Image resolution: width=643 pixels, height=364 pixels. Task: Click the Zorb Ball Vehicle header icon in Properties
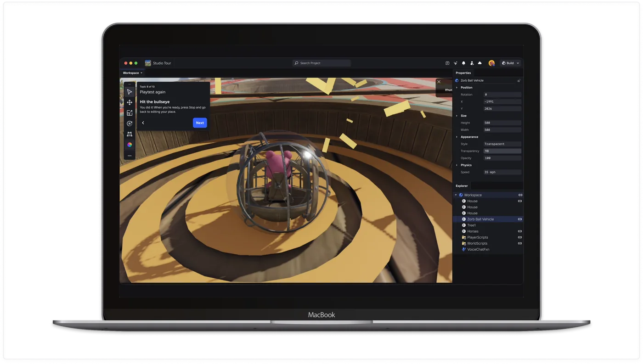[x=457, y=80]
